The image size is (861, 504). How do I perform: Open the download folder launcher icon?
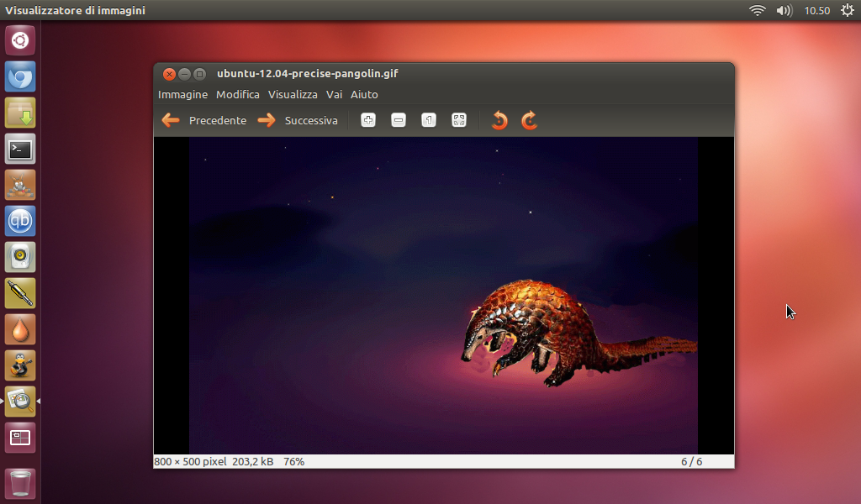click(20, 113)
